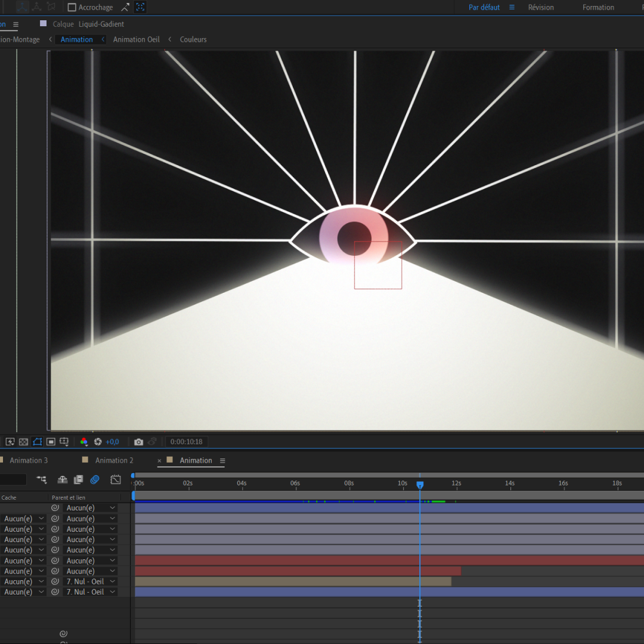Open the Calque Liquid-Gadient viewer tab
644x644 pixels.
tap(88, 24)
